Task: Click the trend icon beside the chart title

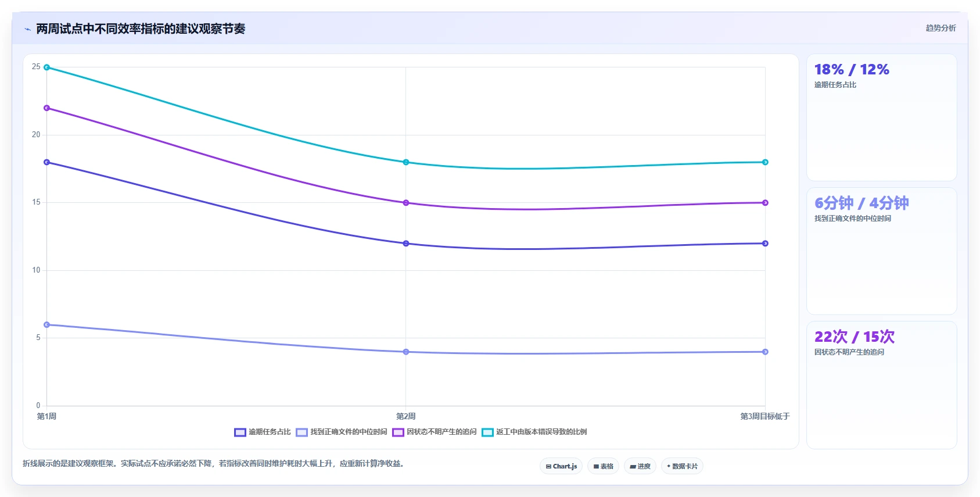Action: [27, 29]
